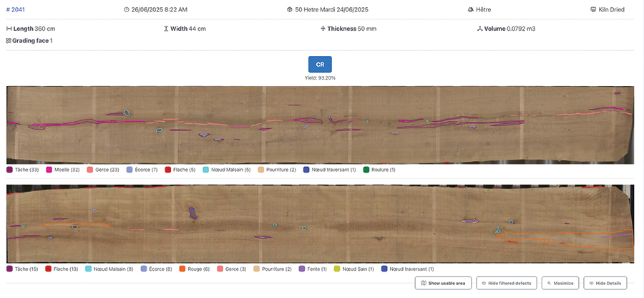The image size is (644, 298).
Task: Select the CR grade button
Action: [x=320, y=64]
